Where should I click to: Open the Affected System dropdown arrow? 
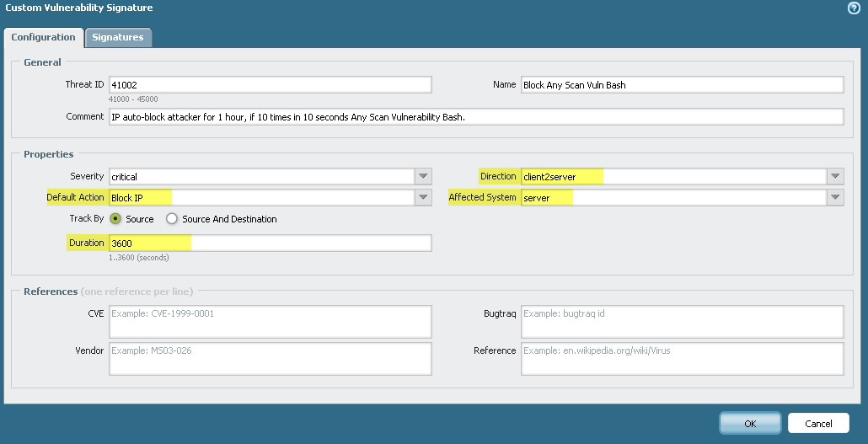click(x=834, y=197)
